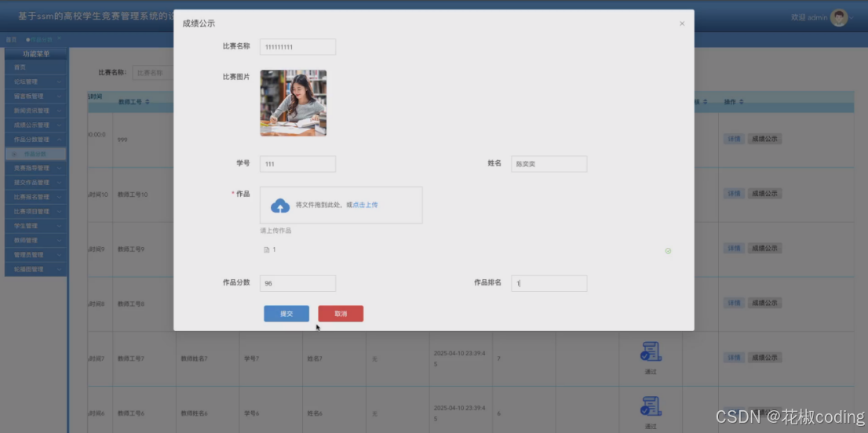868x433 pixels.
Task: Expand 留言板管理 menu chevron
Action: [59, 96]
